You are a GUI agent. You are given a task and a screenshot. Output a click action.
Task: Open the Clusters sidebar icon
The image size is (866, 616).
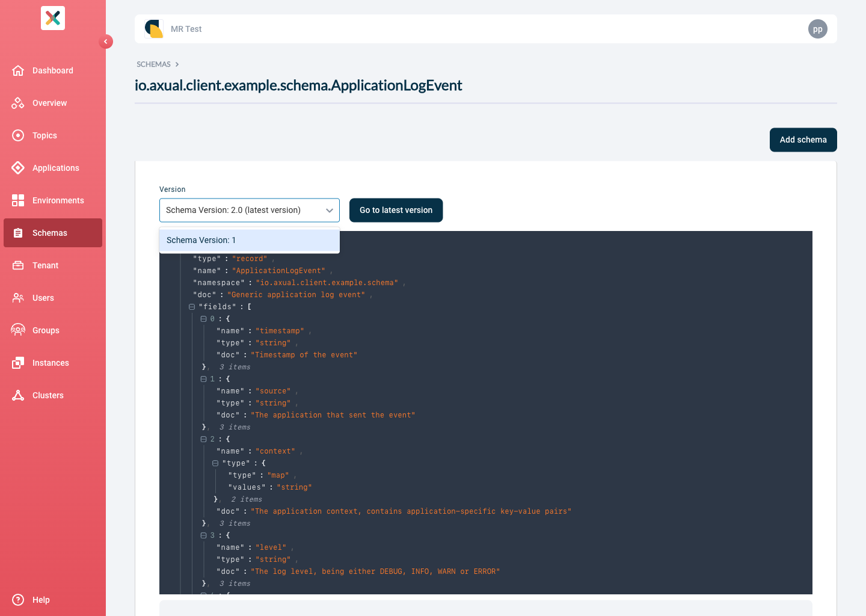coord(19,395)
